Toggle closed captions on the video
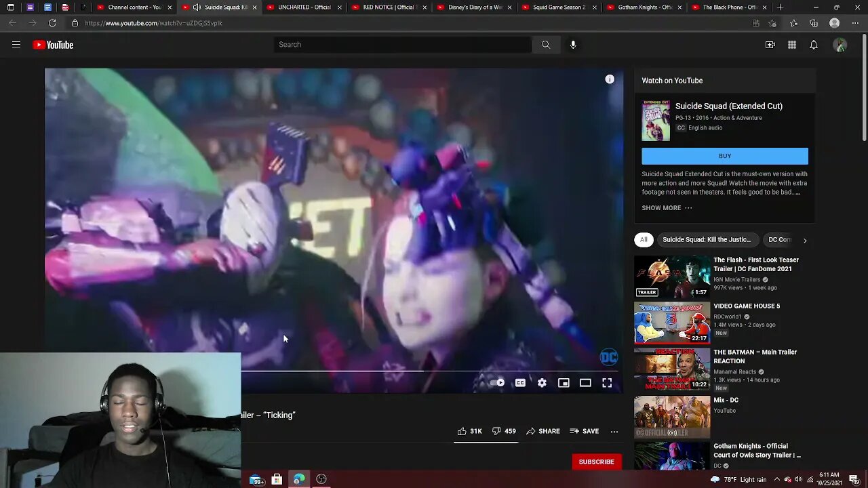This screenshot has width=868, height=488. 520,383
